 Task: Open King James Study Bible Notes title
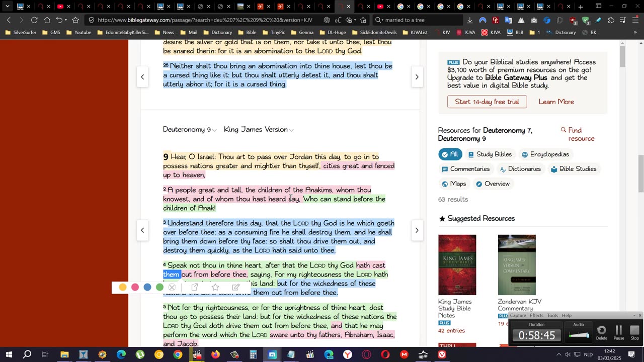(x=455, y=308)
